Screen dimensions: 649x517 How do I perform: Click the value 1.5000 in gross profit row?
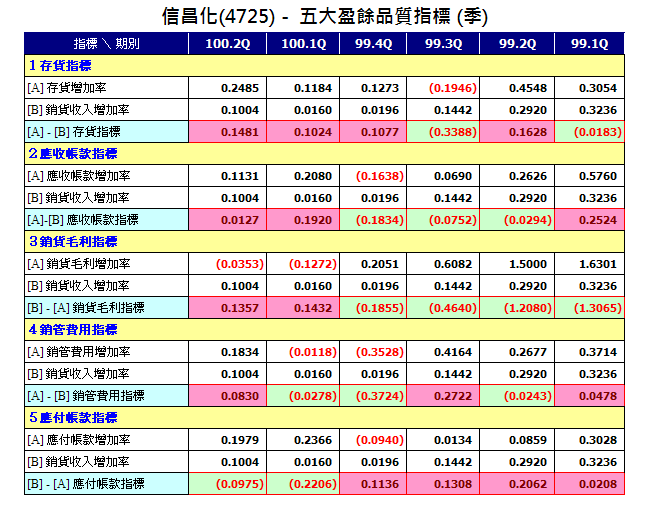528,264
